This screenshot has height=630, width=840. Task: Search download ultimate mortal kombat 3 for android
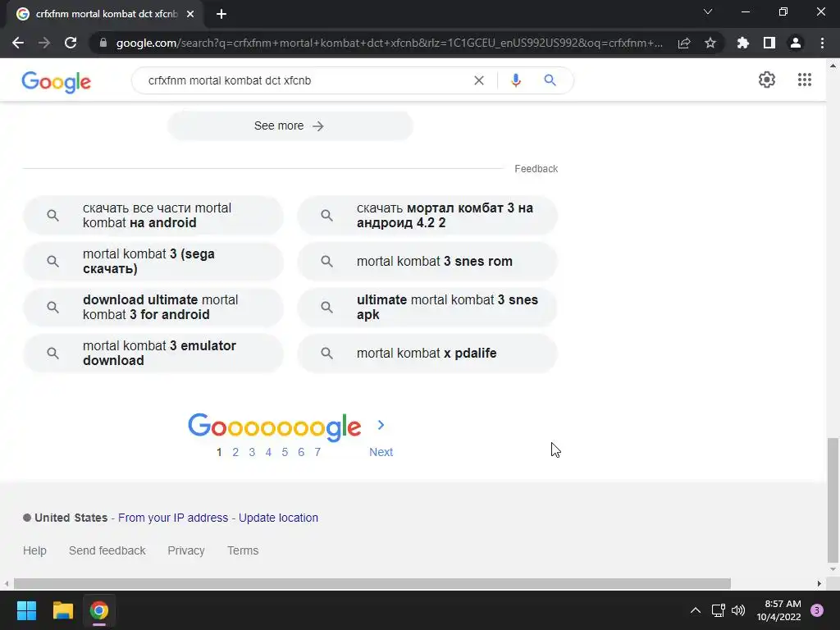(153, 308)
